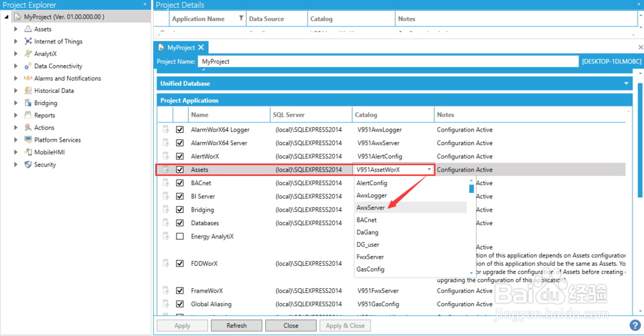Click the Platform Services icon
Screen dimensions: 644x336
(x=28, y=140)
